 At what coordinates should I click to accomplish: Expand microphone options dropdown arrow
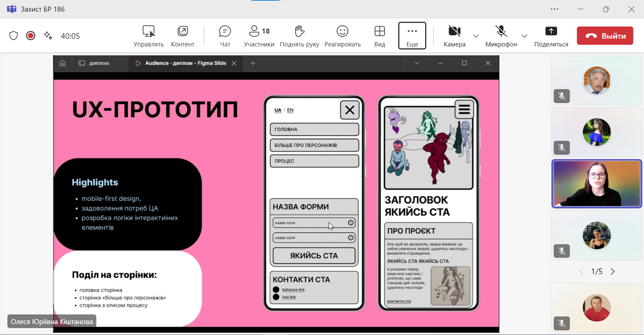[524, 36]
